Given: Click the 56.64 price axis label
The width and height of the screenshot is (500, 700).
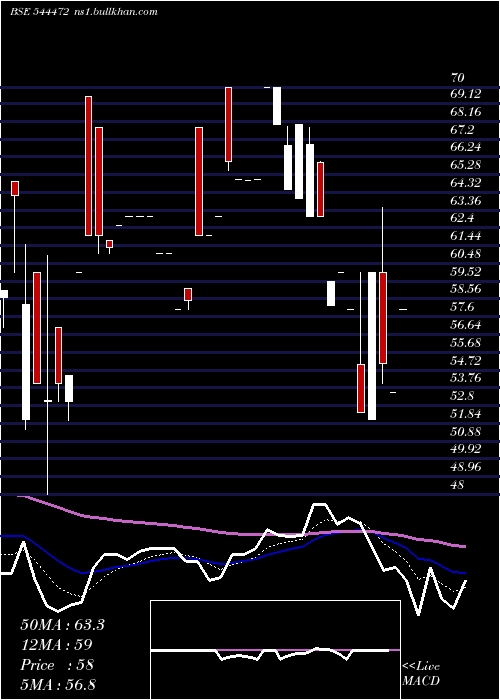Looking at the screenshot, I should pos(466,325).
